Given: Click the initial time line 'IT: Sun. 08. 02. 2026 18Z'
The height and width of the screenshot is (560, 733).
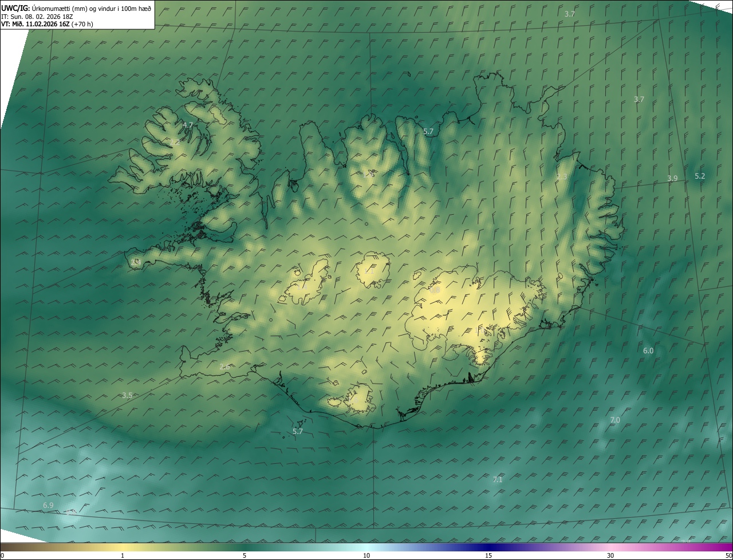Looking at the screenshot, I should click(37, 16).
